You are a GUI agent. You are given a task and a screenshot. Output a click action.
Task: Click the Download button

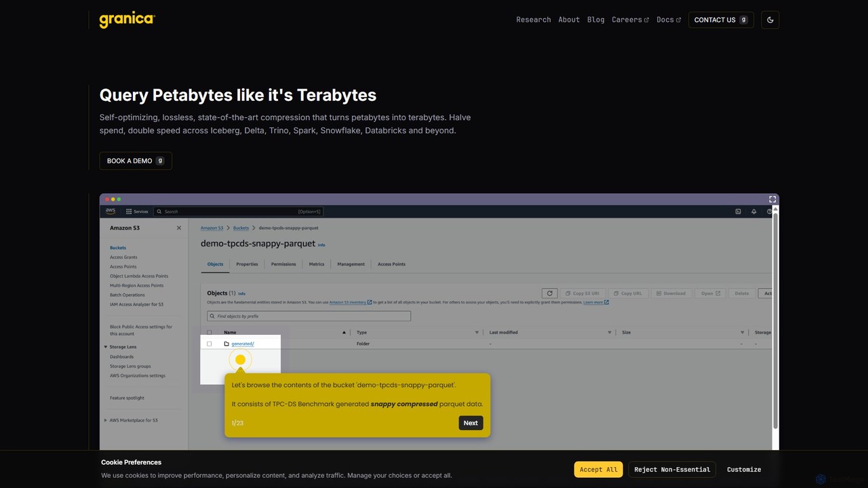(671, 293)
